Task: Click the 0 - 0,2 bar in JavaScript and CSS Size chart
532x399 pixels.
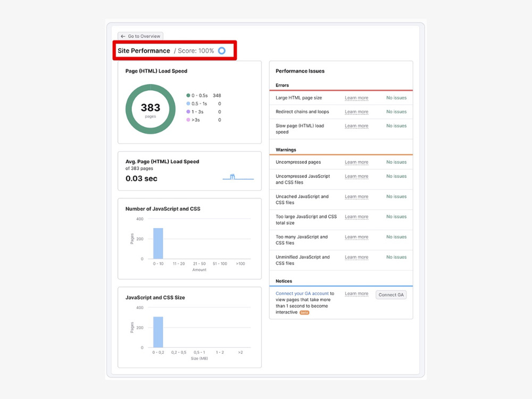Action: 158,332
